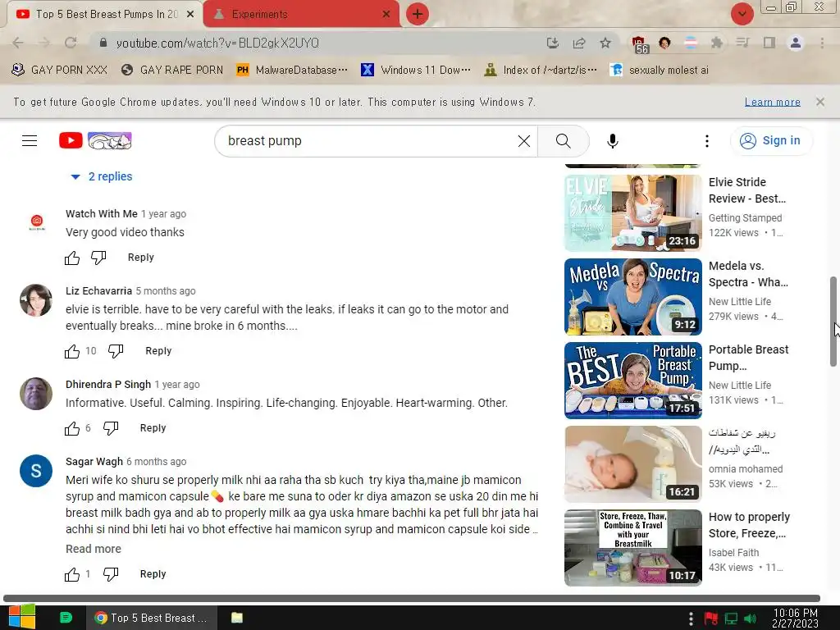Open the MalwareDatabase bookmark
The height and width of the screenshot is (630, 840).
pyautogui.click(x=293, y=71)
